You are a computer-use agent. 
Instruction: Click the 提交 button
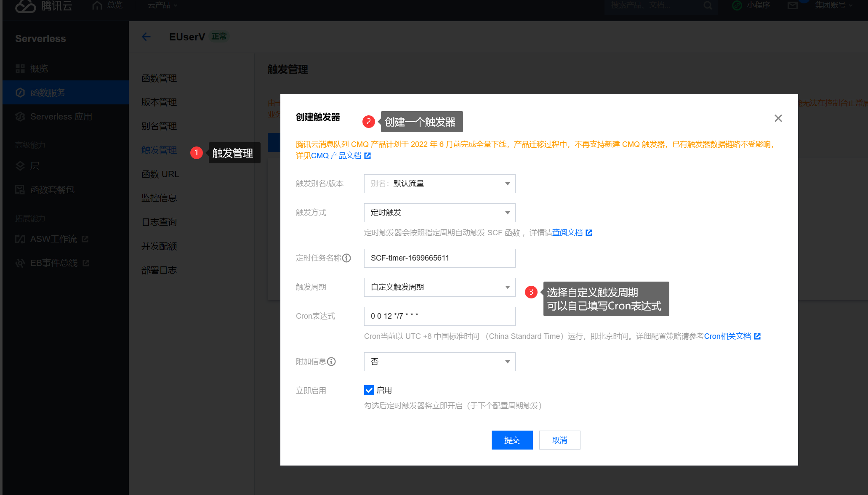(x=512, y=440)
